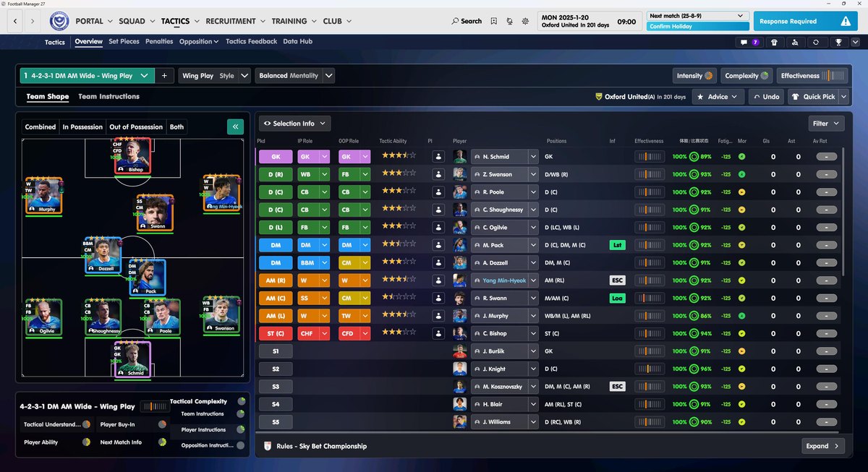Click the scouting person-search icon
This screenshot has height=472, width=868.
(x=794, y=42)
